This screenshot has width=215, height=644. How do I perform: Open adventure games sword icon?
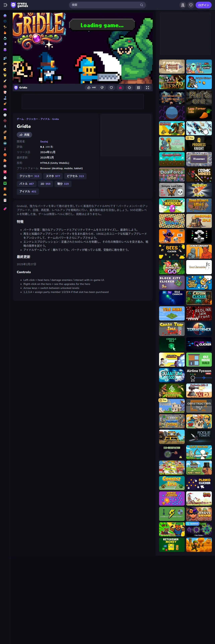(x=5, y=81)
